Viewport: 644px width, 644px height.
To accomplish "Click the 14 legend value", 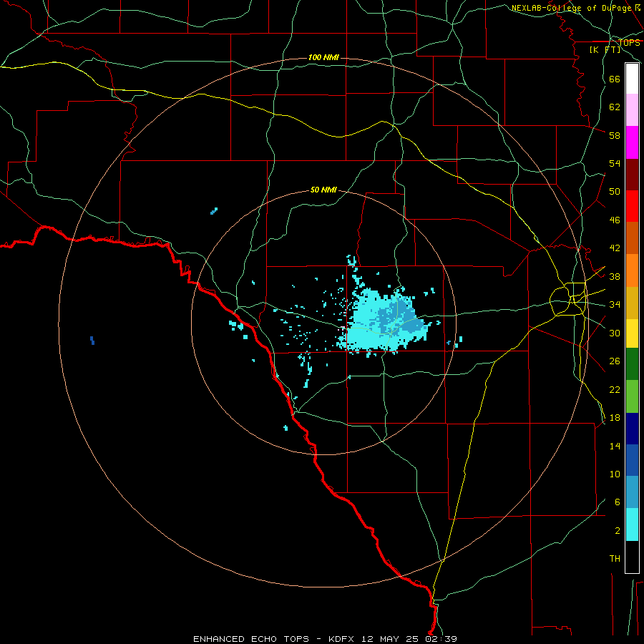I will coord(615,446).
